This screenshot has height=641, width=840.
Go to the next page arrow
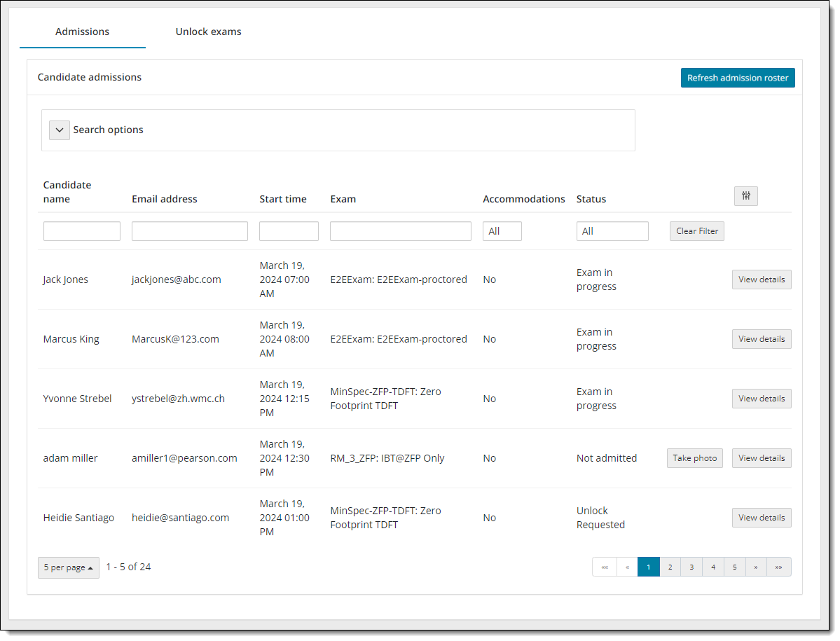[x=755, y=567]
